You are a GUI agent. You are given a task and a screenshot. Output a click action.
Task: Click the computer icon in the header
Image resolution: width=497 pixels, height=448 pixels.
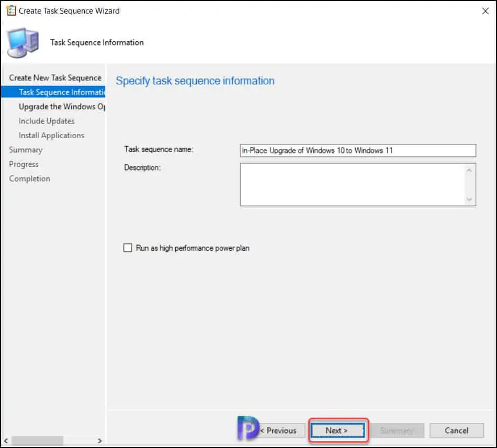point(23,43)
